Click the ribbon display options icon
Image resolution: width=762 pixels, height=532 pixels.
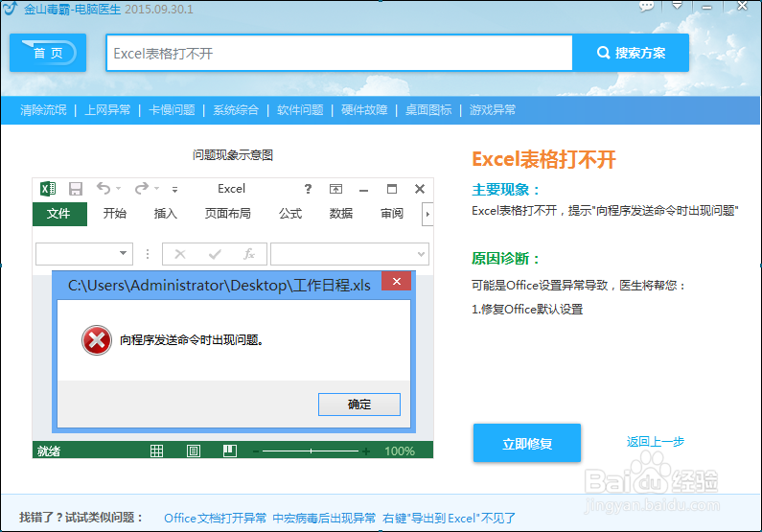(x=335, y=189)
